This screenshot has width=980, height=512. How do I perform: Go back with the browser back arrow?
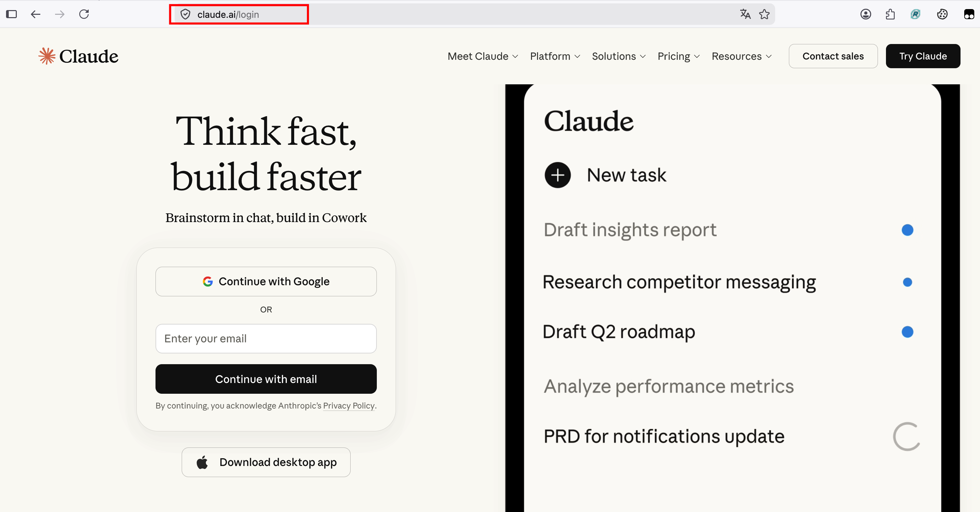click(35, 14)
